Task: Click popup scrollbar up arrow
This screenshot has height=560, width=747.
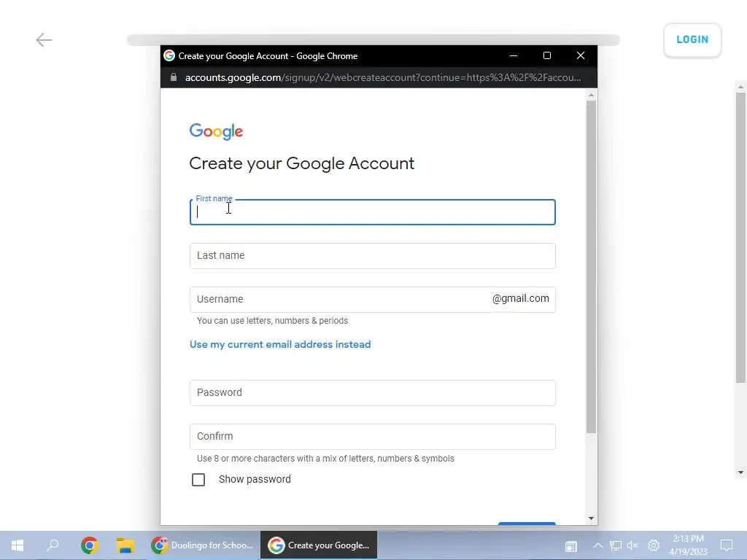Action: click(591, 95)
